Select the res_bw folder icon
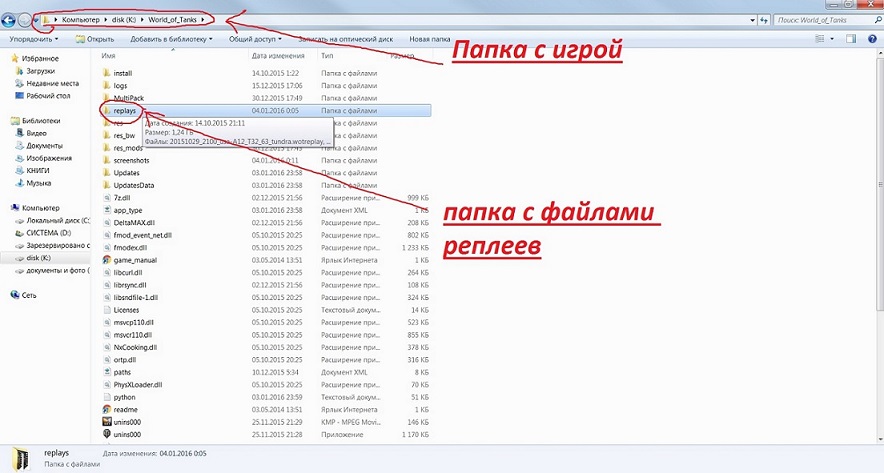This screenshot has width=884, height=473. click(107, 135)
